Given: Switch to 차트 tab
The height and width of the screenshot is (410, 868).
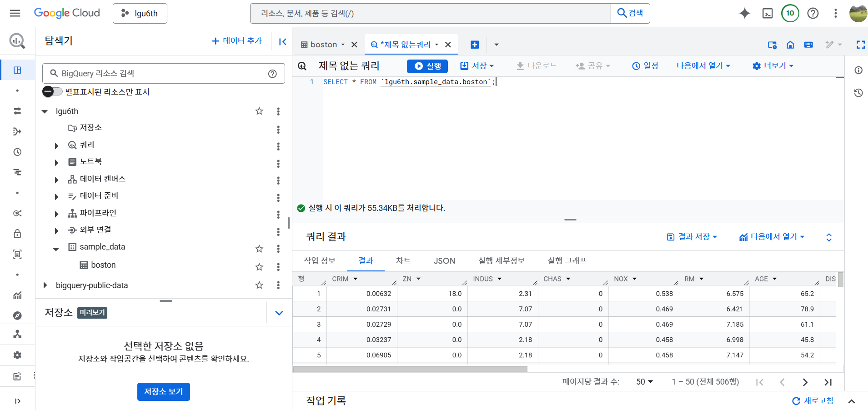Looking at the screenshot, I should click(x=403, y=261).
